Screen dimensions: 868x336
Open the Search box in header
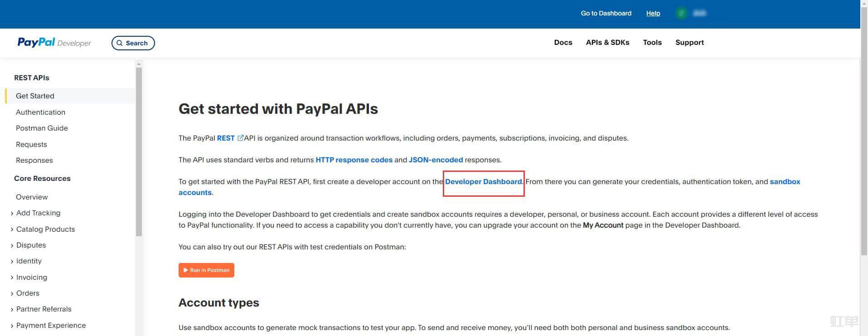[x=133, y=43]
